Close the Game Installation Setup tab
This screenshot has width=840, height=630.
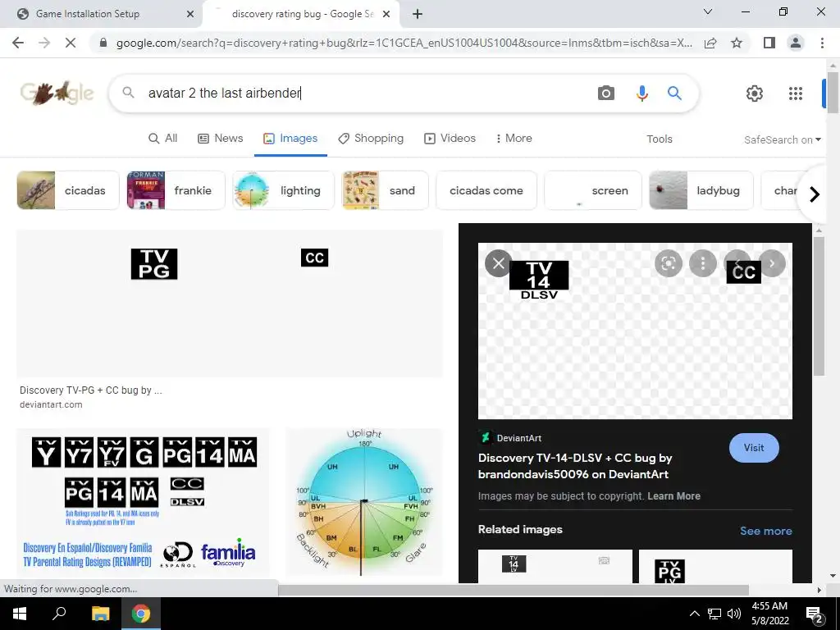click(x=190, y=14)
